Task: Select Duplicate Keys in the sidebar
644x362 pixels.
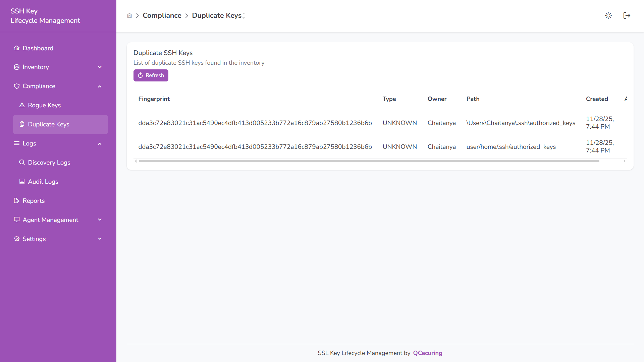Action: pos(48,124)
